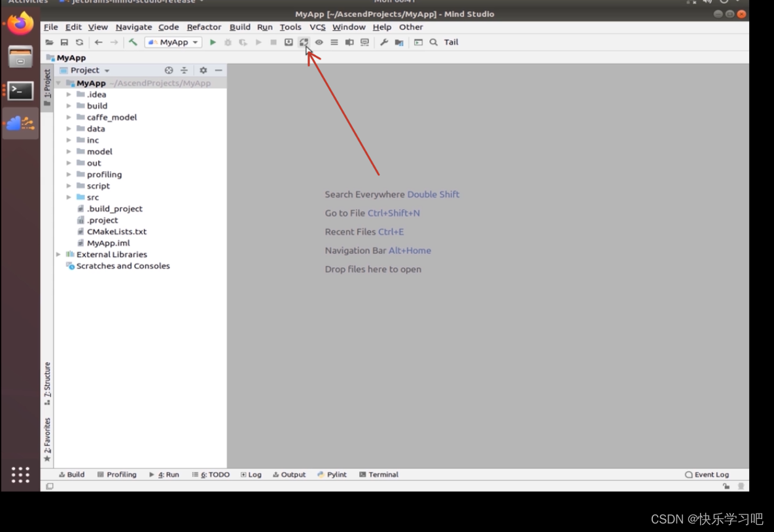Click the Search magnifier icon in toolbar
The height and width of the screenshot is (532, 774).
coord(433,43)
